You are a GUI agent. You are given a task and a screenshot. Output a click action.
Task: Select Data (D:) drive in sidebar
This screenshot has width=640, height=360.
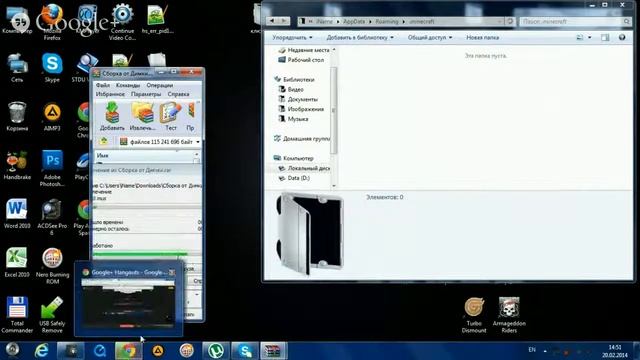(294, 178)
